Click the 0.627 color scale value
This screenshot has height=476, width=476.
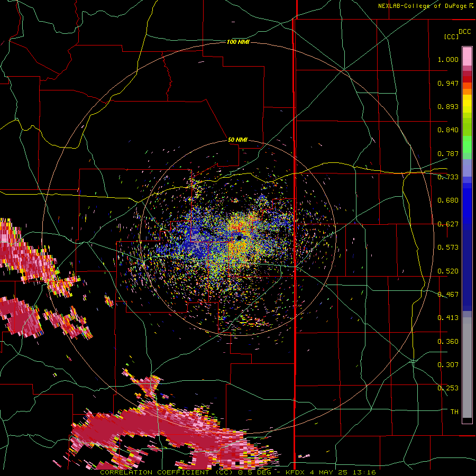(448, 224)
